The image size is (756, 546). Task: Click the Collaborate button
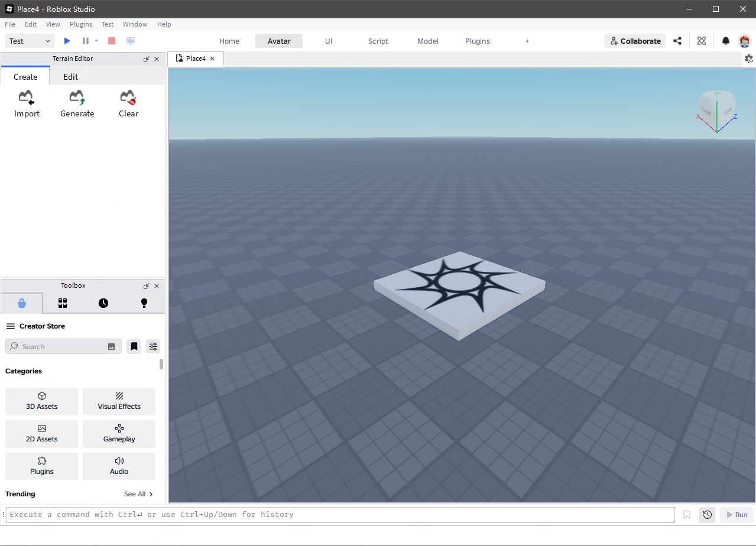tap(635, 41)
